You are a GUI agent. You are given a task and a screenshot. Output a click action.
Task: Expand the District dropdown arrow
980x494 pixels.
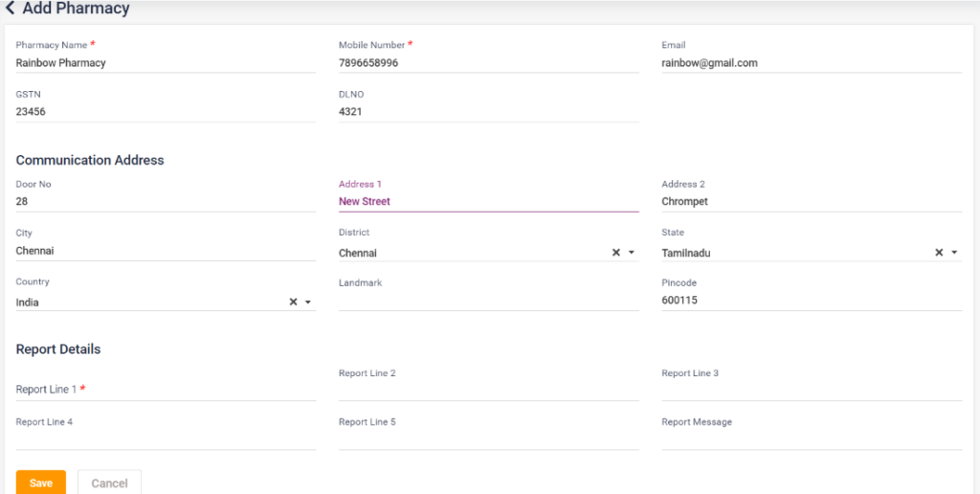click(632, 253)
